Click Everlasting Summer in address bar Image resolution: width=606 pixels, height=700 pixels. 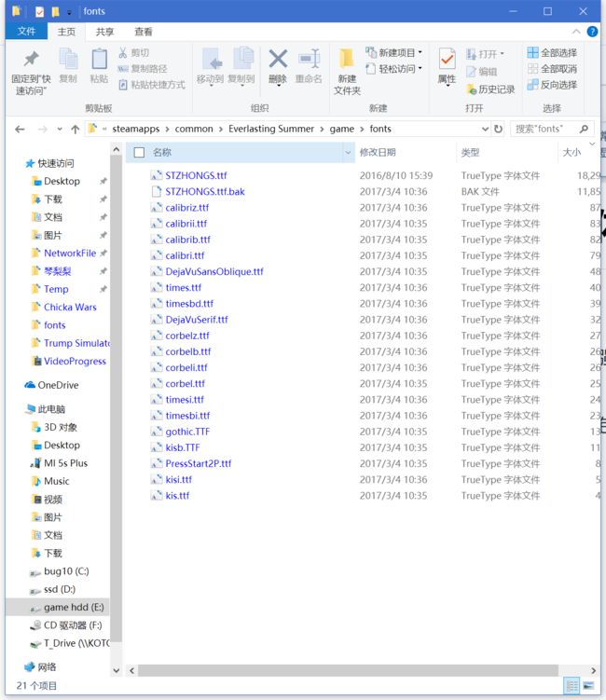(271, 129)
